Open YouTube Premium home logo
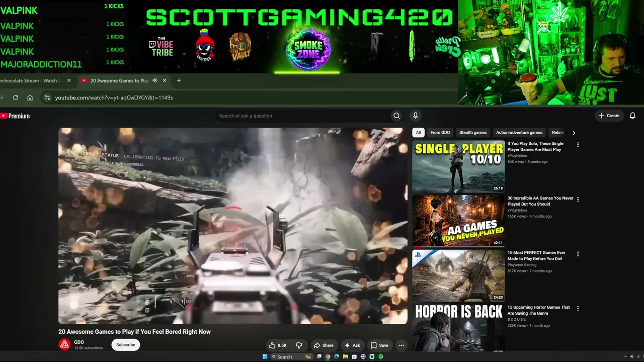 (15, 116)
